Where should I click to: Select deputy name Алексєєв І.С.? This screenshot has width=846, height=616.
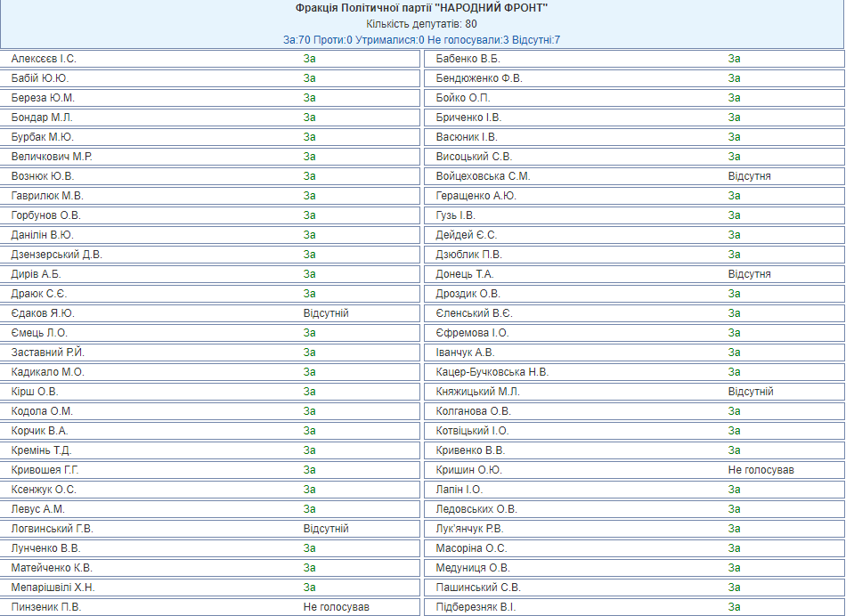(44, 59)
